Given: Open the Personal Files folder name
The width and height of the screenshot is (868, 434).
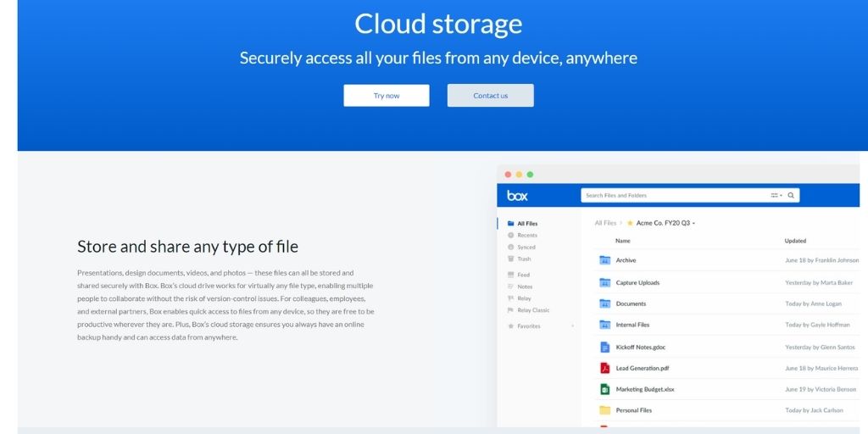Looking at the screenshot, I should click(x=633, y=410).
